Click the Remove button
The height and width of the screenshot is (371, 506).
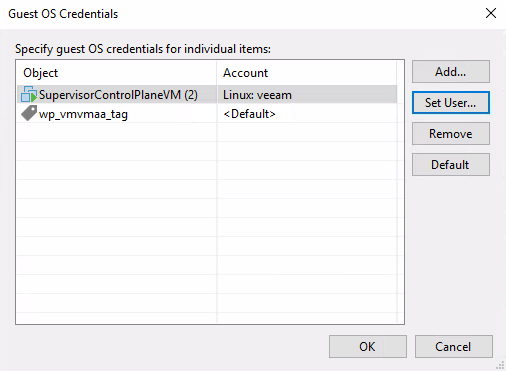click(451, 134)
